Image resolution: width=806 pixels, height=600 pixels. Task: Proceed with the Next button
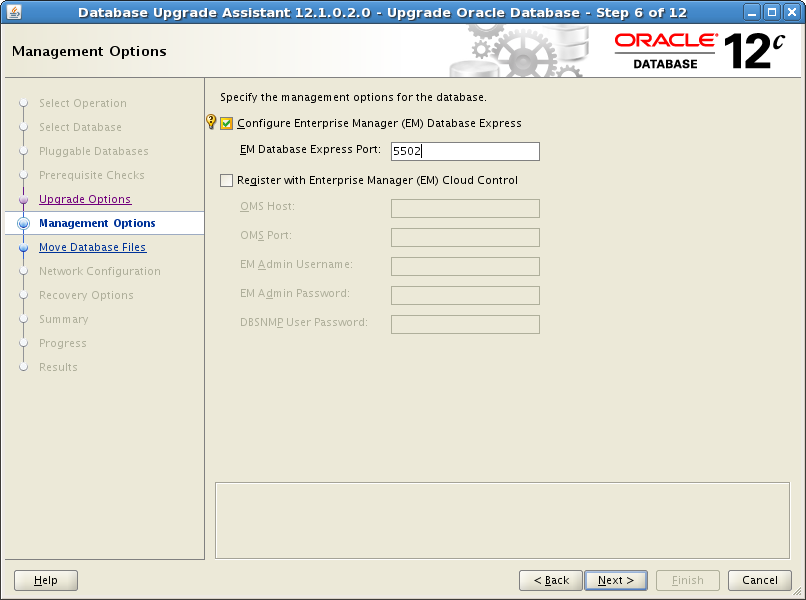click(x=616, y=580)
